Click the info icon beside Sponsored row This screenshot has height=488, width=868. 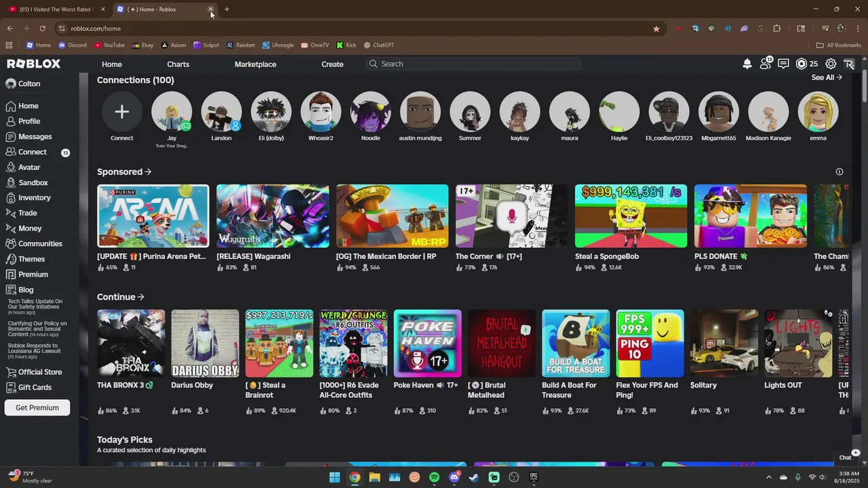[840, 171]
